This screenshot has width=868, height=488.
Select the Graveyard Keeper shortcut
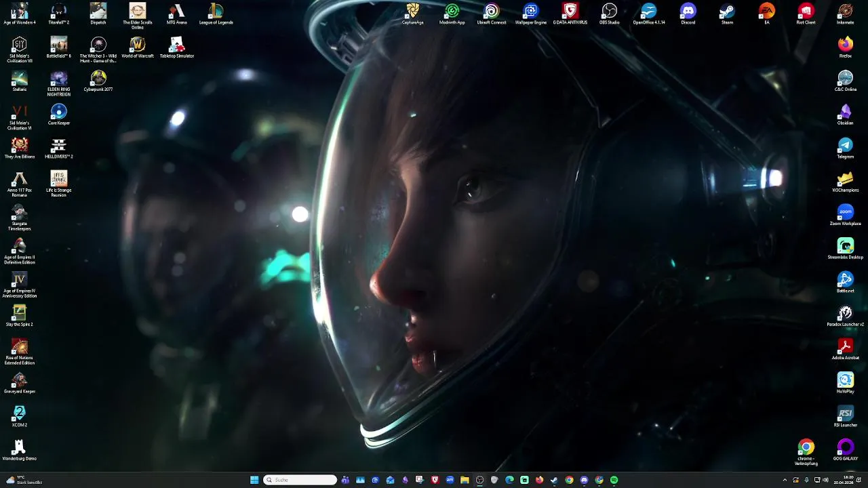pyautogui.click(x=20, y=383)
